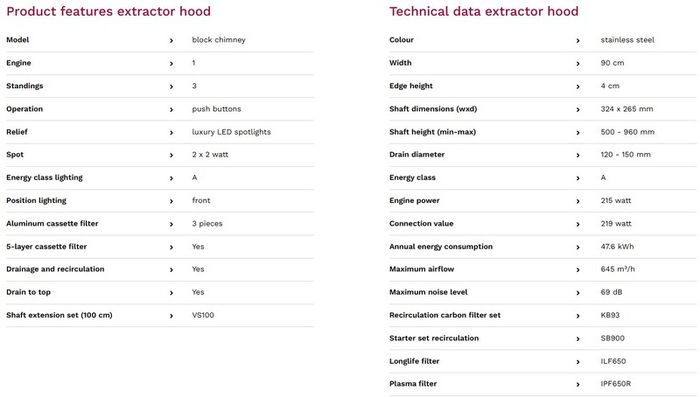Select the chevron next to Shaft dimensions (wxd)
This screenshot has width=700, height=397.
pyautogui.click(x=578, y=110)
